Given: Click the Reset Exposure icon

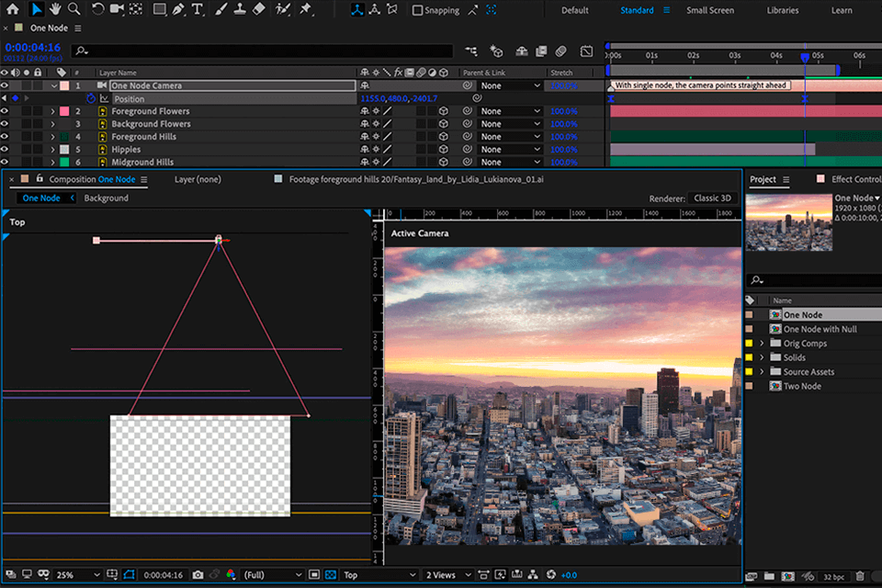Looking at the screenshot, I should point(550,574).
